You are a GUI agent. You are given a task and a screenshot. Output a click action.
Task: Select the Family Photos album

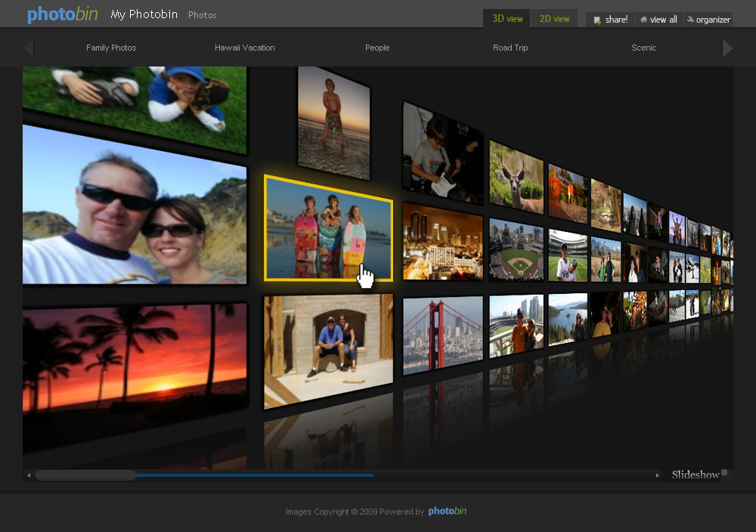coord(111,48)
